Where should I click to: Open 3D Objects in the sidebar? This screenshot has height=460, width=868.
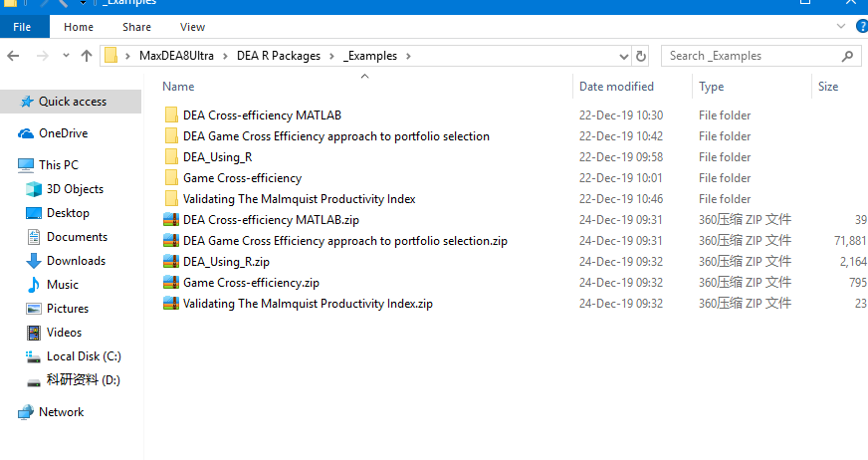75,189
